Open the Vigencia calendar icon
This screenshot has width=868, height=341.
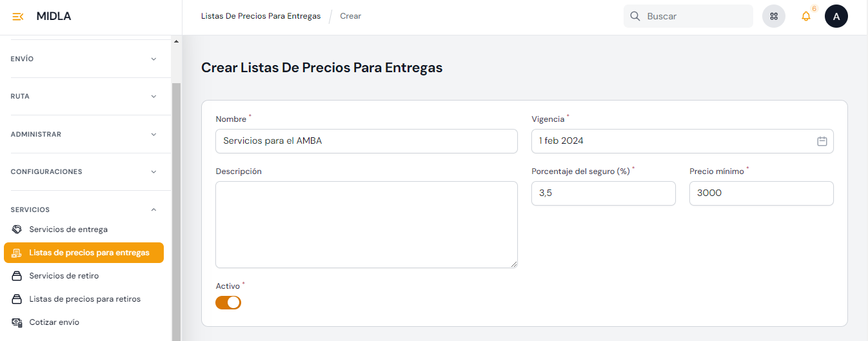tap(822, 141)
